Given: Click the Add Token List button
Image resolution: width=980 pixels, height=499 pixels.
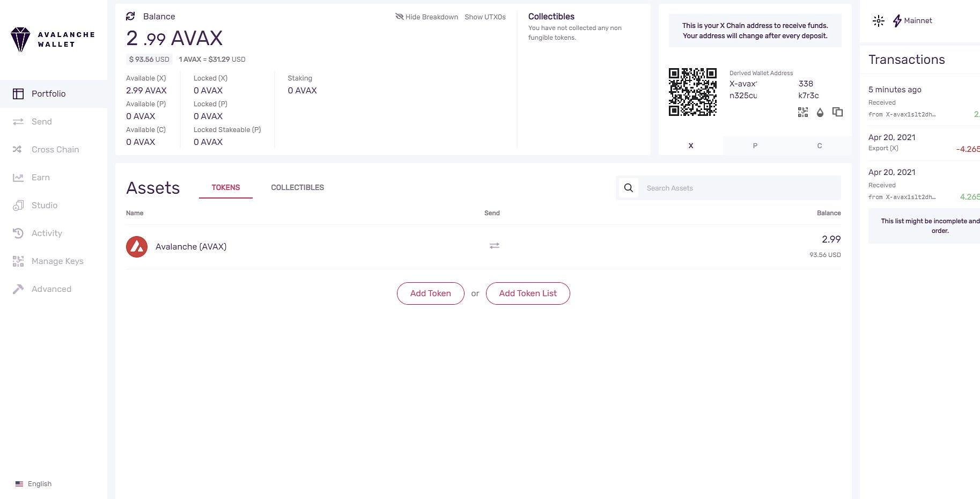Looking at the screenshot, I should 528,293.
